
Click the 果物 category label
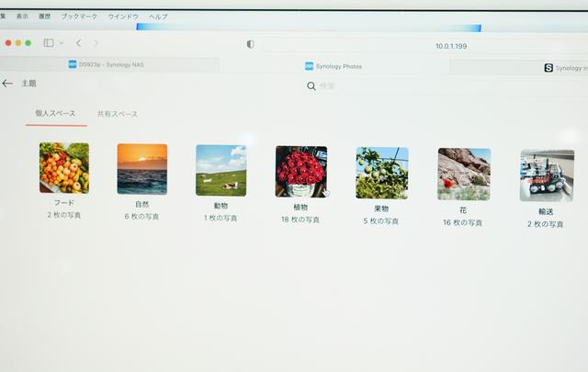pyautogui.click(x=381, y=209)
